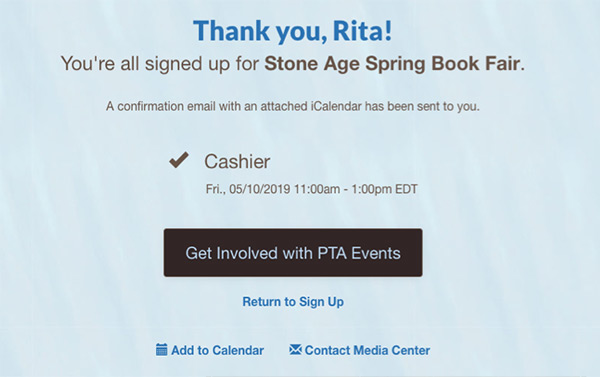Click the word attached in the confirmation notice
The height and width of the screenshot is (377, 600).
(x=284, y=106)
